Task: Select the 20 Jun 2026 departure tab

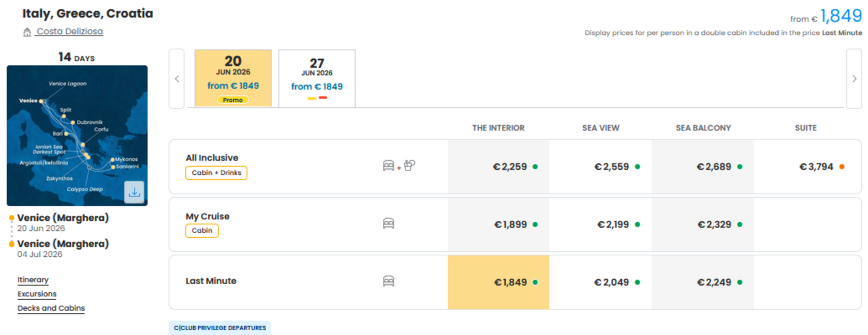Action: point(233,78)
